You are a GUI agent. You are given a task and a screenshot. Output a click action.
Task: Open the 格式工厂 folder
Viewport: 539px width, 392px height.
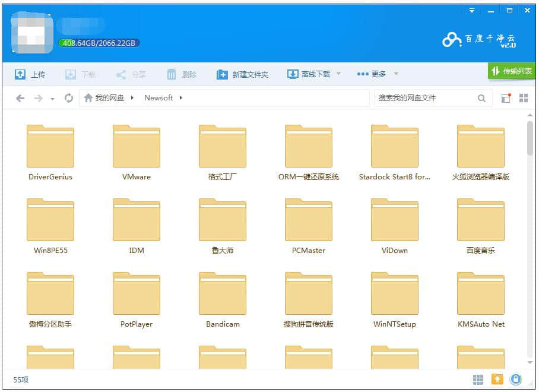pyautogui.click(x=223, y=146)
